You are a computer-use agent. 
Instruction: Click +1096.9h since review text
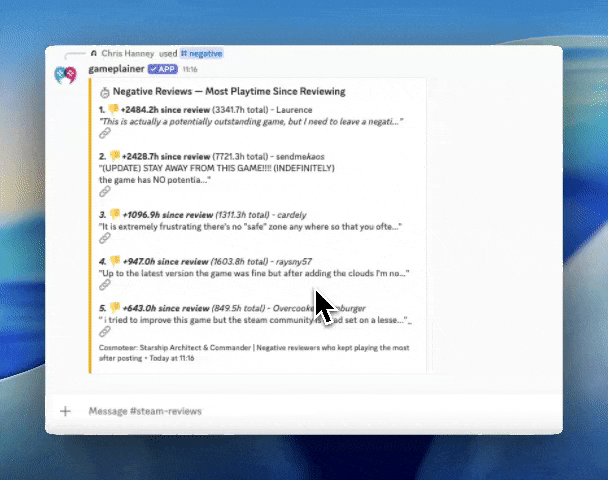pos(168,215)
